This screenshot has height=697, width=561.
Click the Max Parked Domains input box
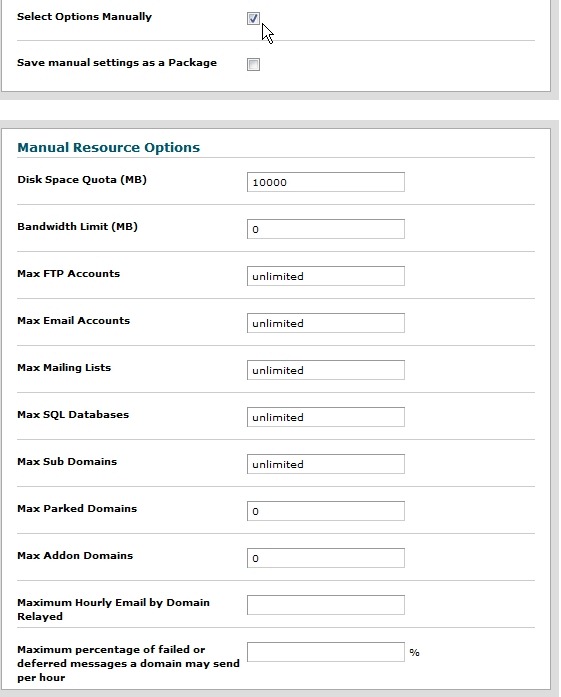326,511
